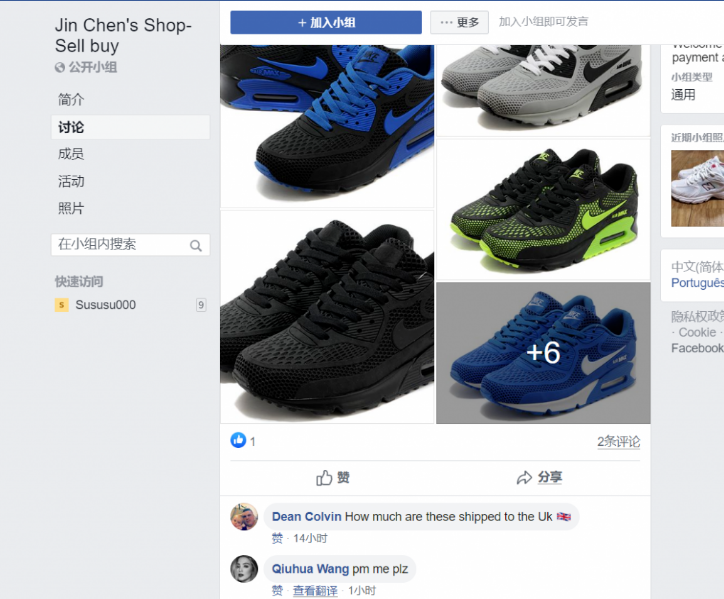724x599 pixels.
Task: Click the thumbs-up Like icon under the post
Action: 324,478
